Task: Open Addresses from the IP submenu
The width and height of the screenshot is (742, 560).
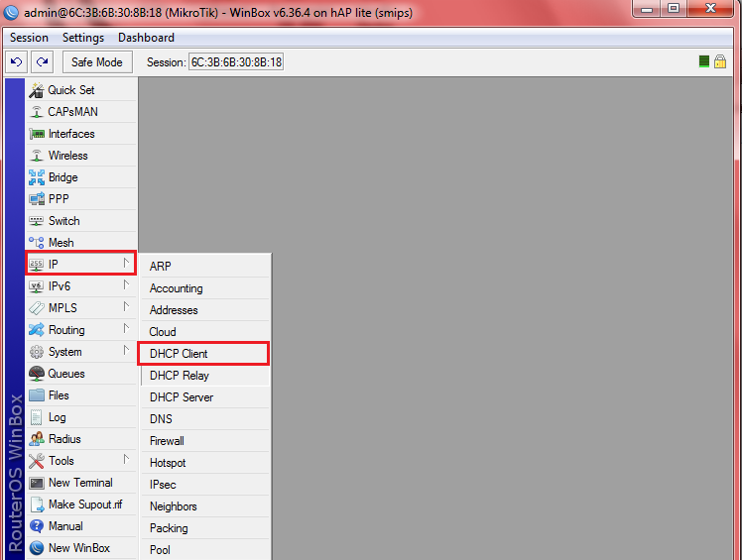Action: [x=205, y=310]
